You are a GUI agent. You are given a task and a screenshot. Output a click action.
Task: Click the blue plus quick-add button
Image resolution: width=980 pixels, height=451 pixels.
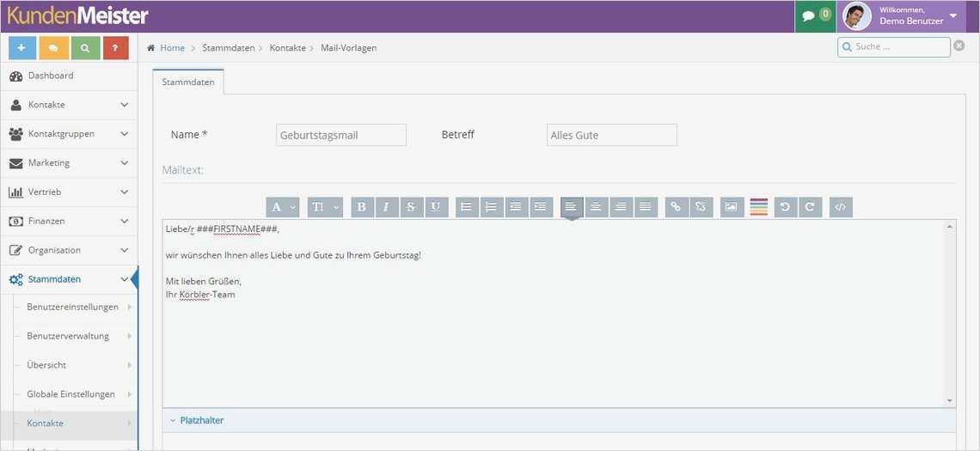[22, 48]
